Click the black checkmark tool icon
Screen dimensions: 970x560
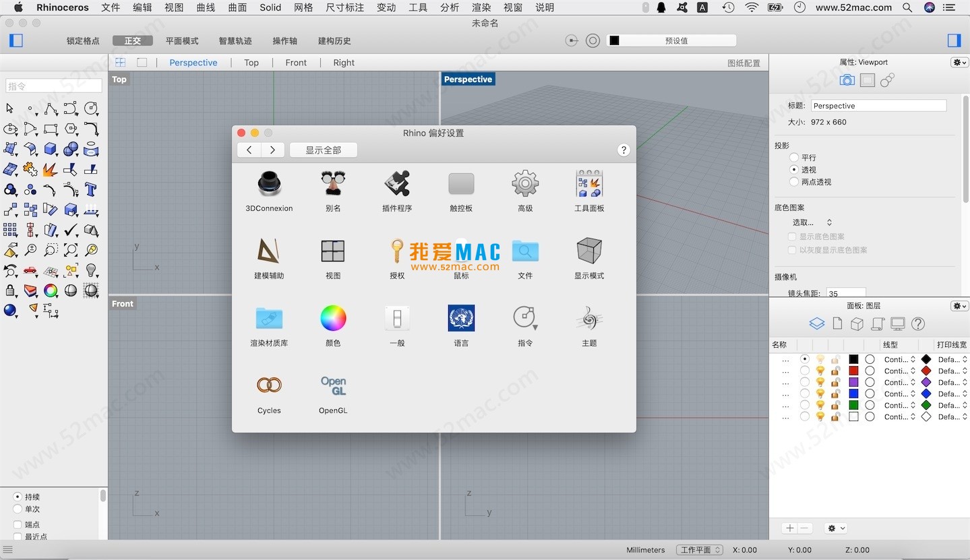(71, 230)
